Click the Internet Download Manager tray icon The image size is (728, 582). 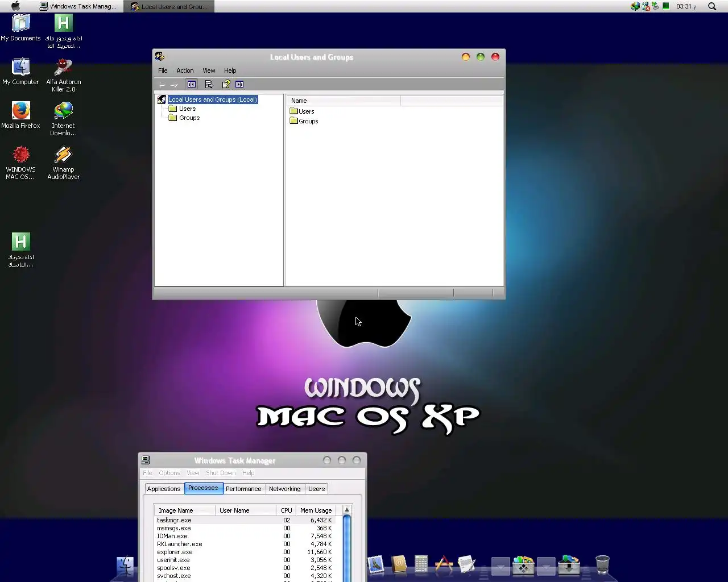[635, 6]
